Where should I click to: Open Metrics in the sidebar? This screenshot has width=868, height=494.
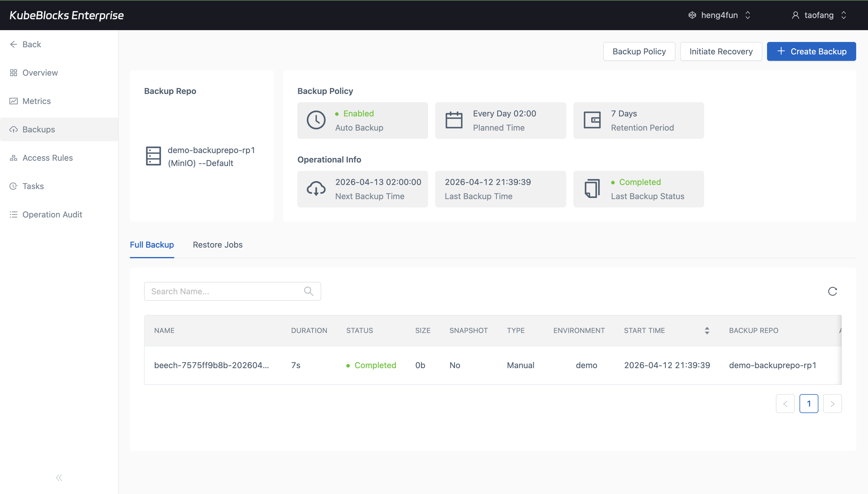[x=59, y=101]
